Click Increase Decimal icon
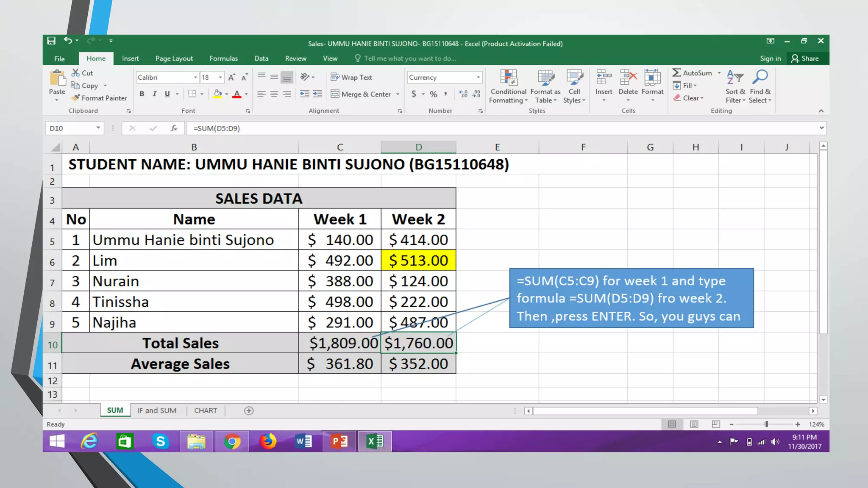 [x=464, y=94]
